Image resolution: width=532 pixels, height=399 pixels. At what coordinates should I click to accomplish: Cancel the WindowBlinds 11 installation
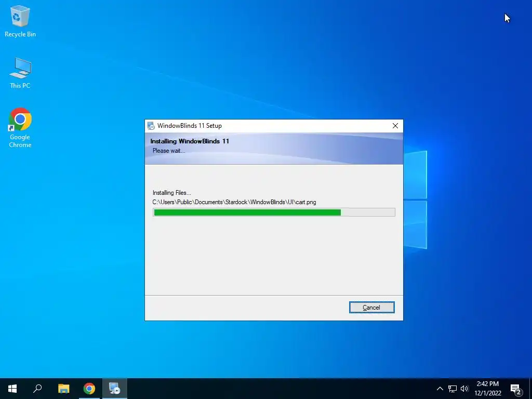pyautogui.click(x=371, y=308)
